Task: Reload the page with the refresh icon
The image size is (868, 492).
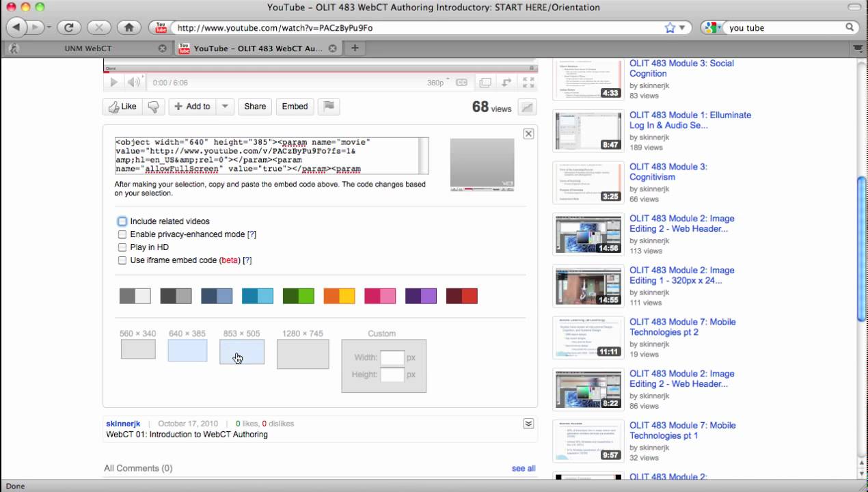Action: coord(69,28)
